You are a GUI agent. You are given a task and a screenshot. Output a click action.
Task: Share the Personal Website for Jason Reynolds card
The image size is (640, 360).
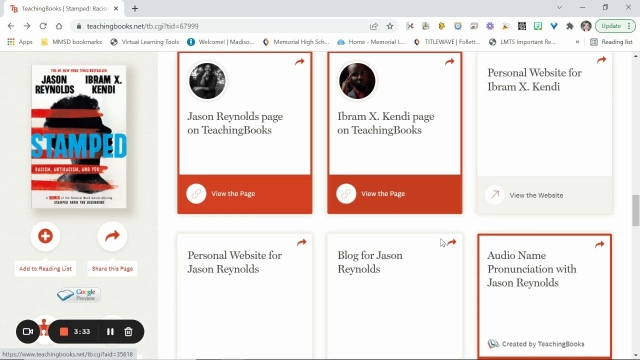tap(301, 242)
